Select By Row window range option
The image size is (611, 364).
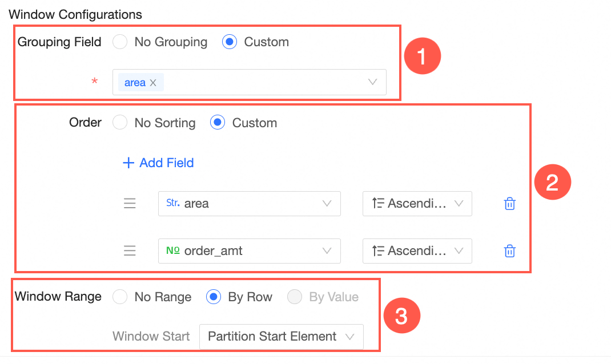click(x=213, y=297)
